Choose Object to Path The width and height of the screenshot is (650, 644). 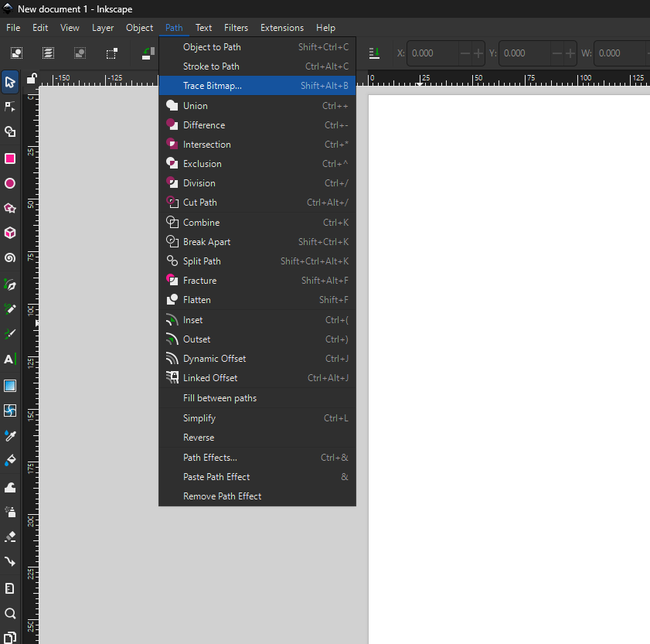(x=257, y=47)
